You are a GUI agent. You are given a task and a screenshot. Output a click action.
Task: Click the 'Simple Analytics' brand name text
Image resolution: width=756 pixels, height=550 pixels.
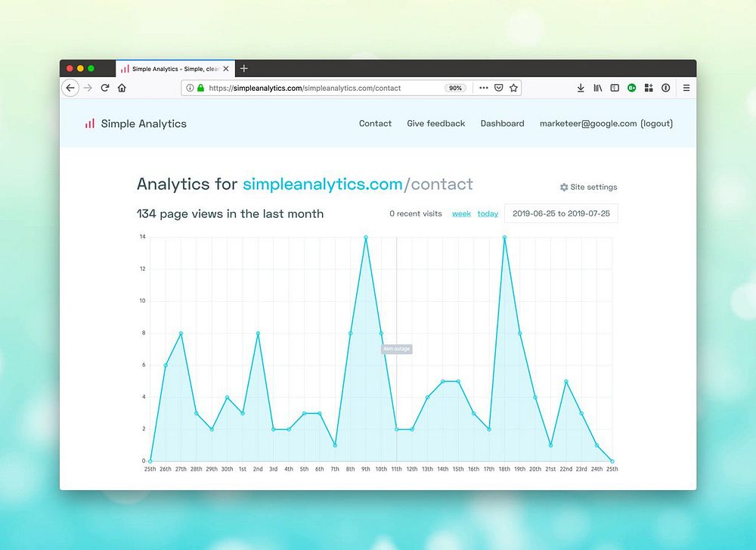[x=144, y=123]
